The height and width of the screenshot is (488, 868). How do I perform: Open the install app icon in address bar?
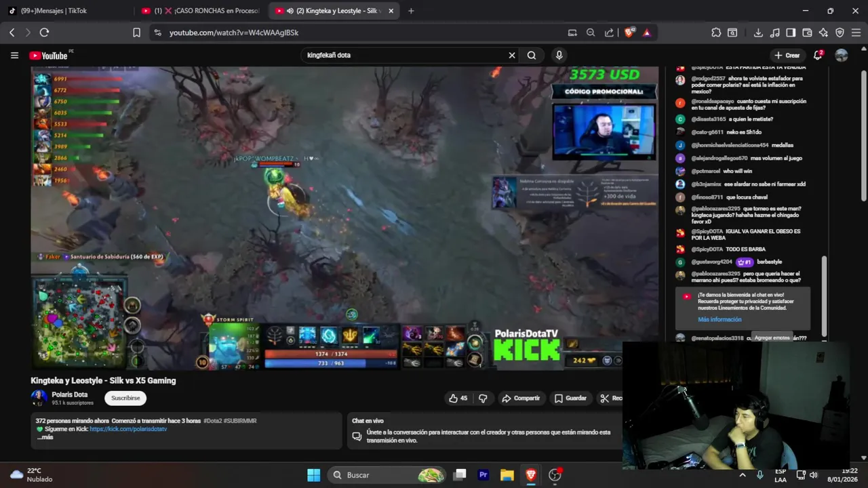point(572,33)
